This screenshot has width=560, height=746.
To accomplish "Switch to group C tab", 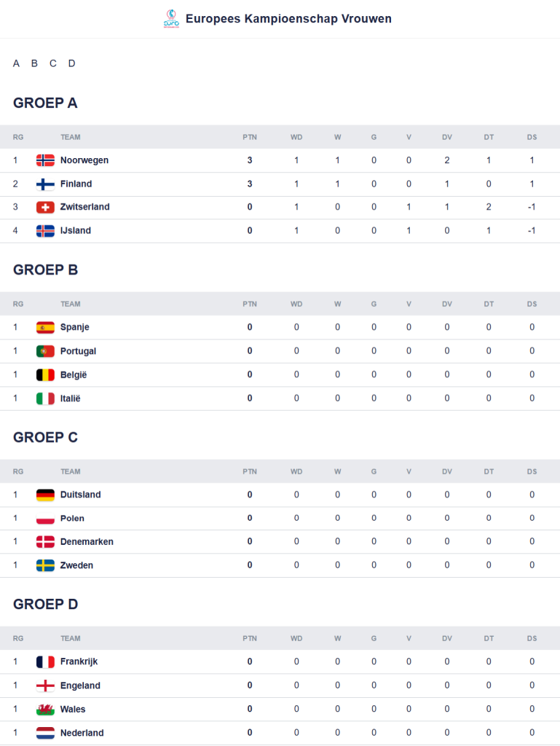I will 53,63.
